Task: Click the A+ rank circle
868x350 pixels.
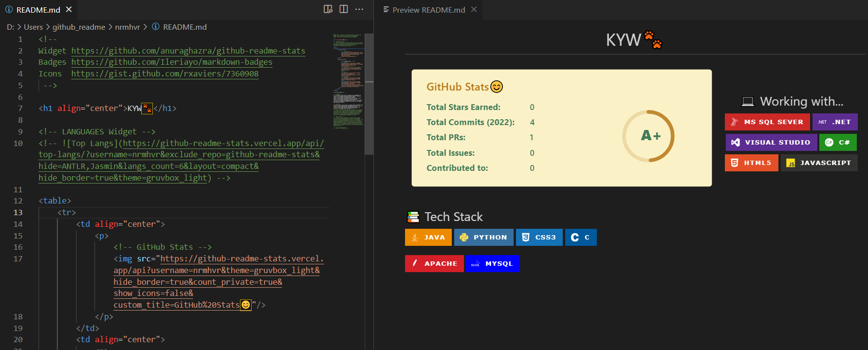Action: (x=648, y=136)
